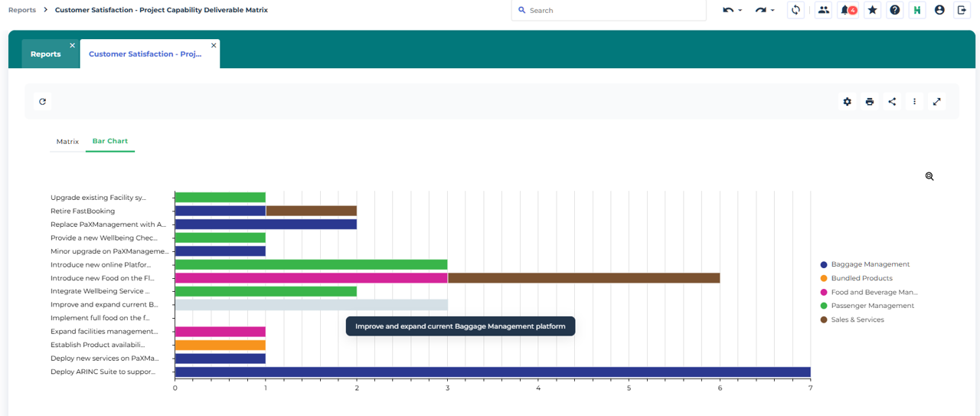Open the help question mark icon
This screenshot has width=980, height=416.
pos(894,10)
